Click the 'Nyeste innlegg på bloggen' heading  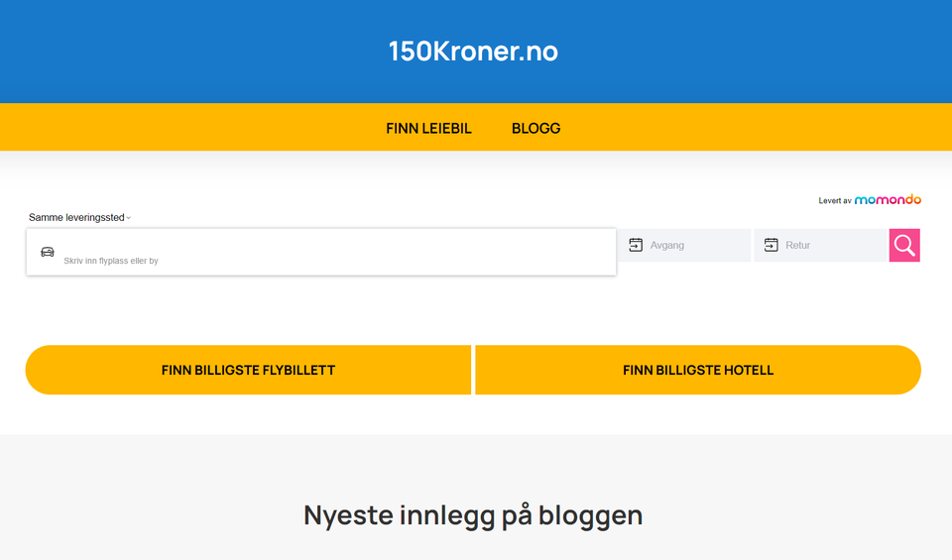coord(473,515)
